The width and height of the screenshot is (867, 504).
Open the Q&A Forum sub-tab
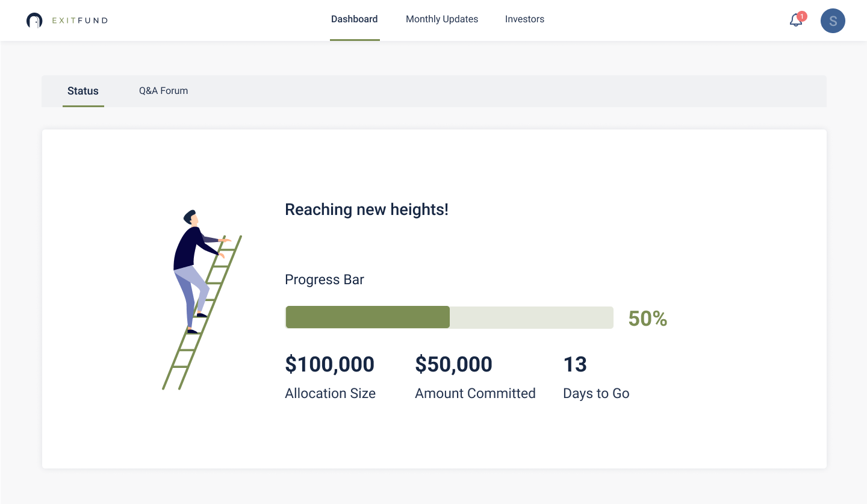pos(164,91)
